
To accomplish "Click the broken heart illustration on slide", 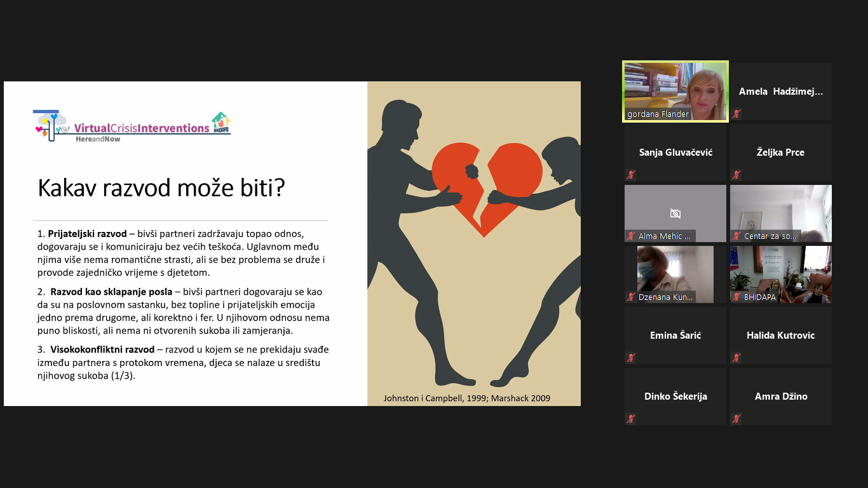I will [x=486, y=184].
